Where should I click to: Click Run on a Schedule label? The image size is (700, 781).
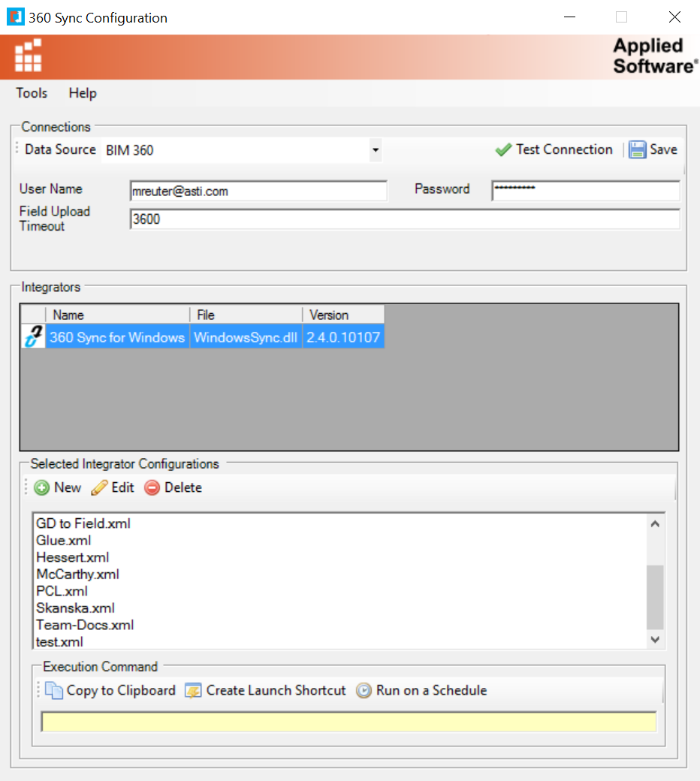(x=431, y=690)
